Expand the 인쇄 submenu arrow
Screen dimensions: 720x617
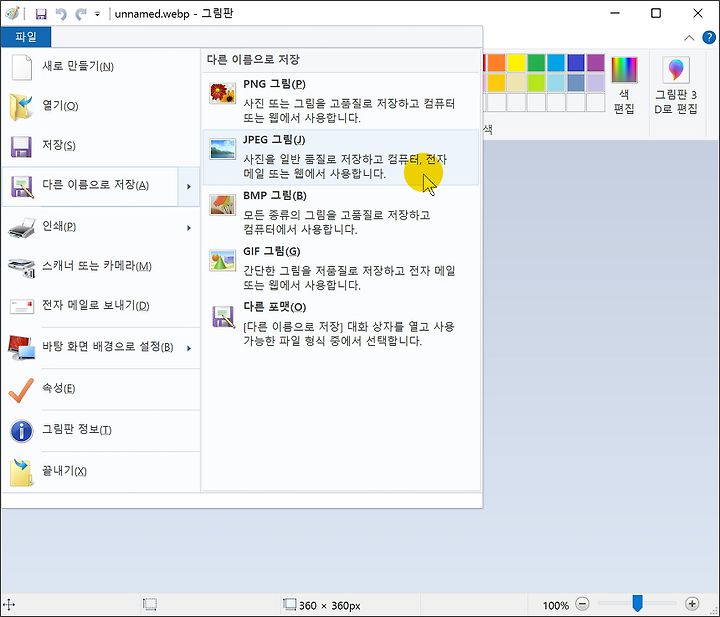pos(189,228)
